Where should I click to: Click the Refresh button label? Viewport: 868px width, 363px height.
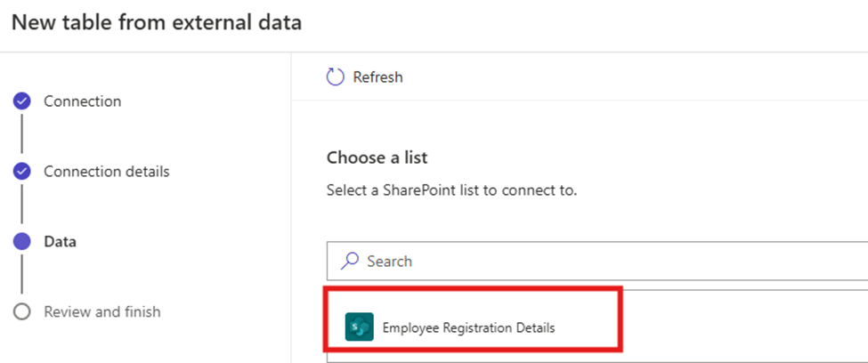point(377,77)
